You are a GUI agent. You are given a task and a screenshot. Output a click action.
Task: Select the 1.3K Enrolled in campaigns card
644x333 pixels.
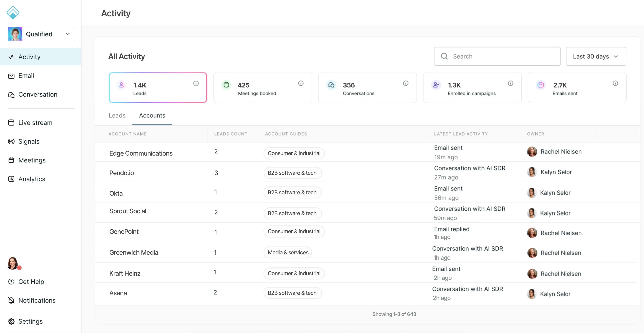(472, 88)
